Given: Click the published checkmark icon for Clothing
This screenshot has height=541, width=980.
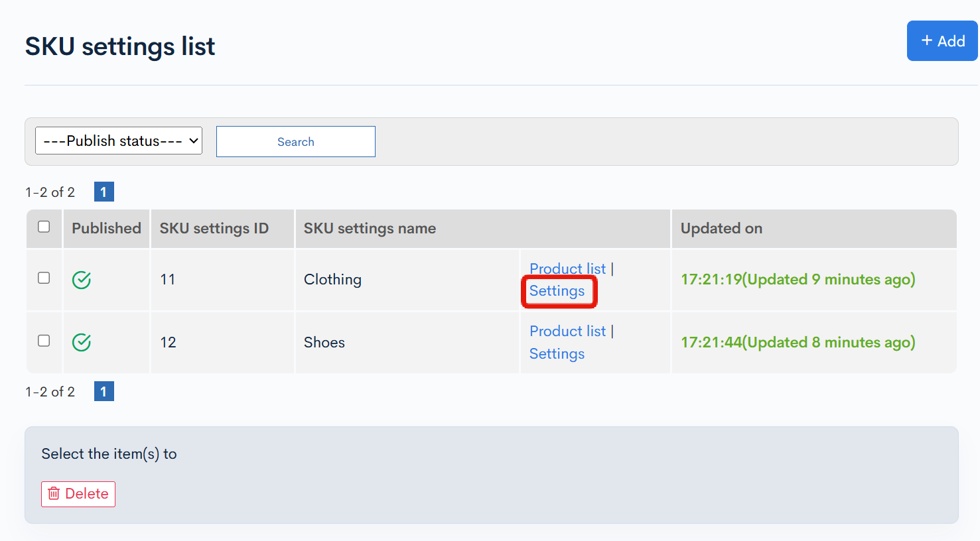Looking at the screenshot, I should [x=82, y=280].
